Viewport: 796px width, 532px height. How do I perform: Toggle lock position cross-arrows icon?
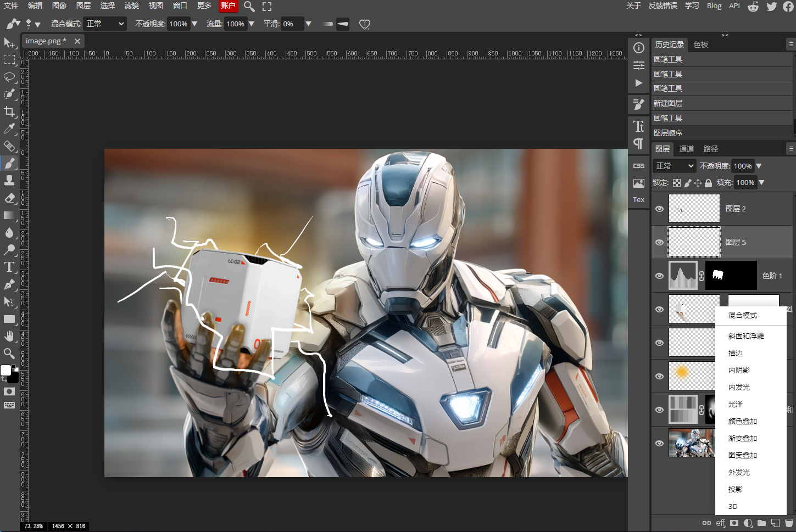click(698, 183)
